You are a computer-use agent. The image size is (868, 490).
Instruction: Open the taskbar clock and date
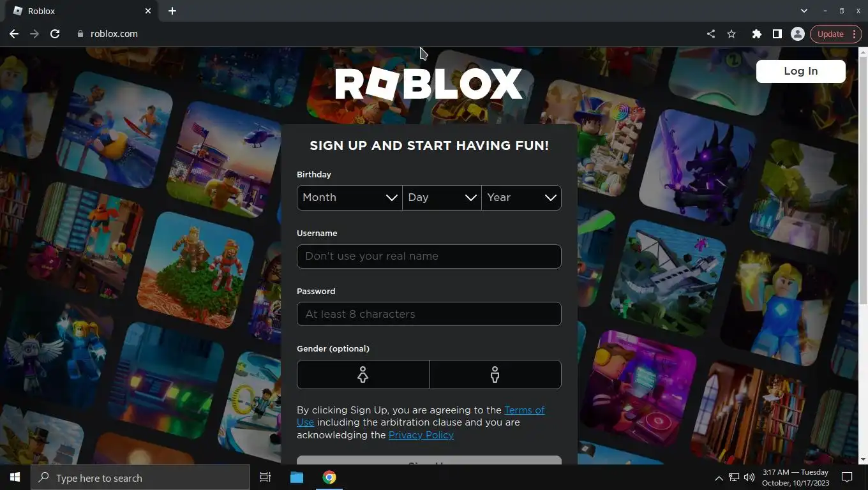[x=795, y=477]
